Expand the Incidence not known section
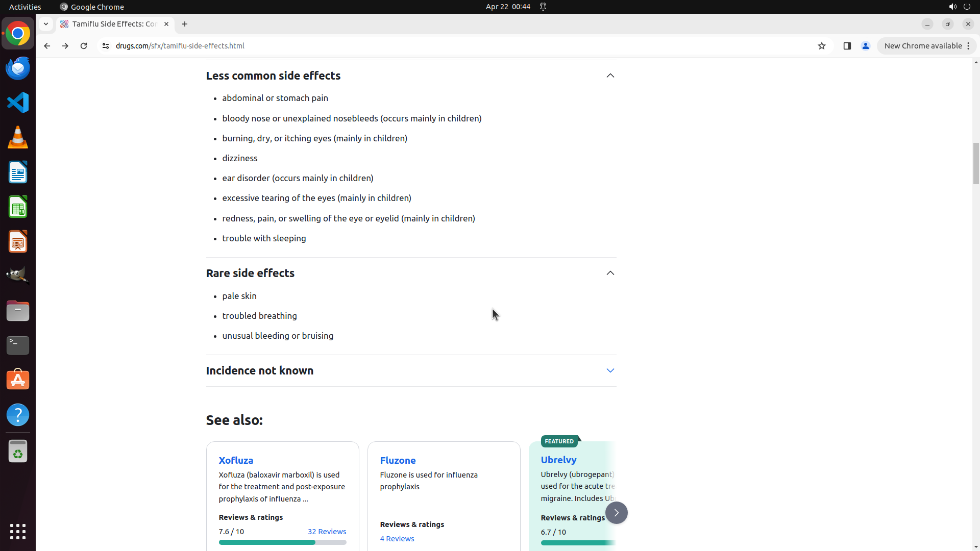This screenshot has width=980, height=551. [610, 370]
